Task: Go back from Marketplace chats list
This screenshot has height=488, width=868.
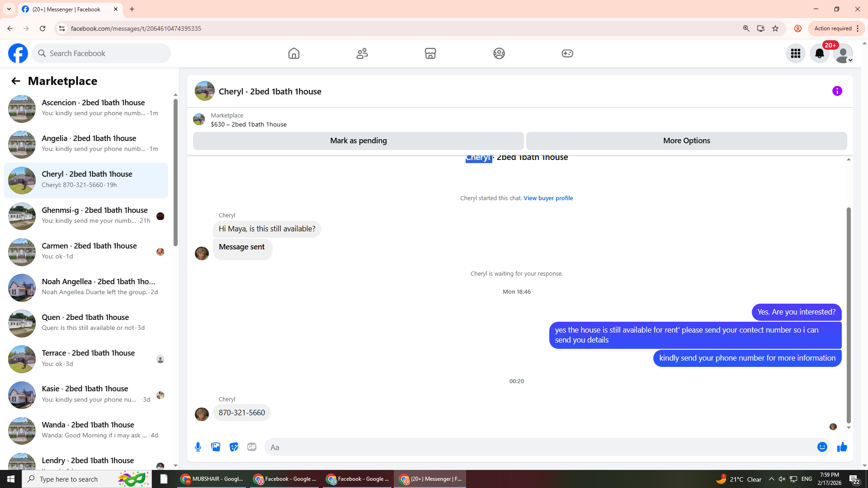Action: coord(16,81)
